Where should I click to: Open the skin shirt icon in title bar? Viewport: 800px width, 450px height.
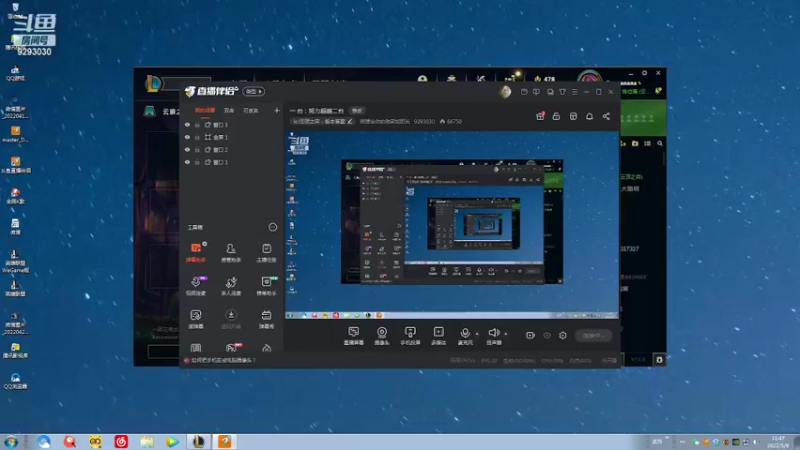click(562, 92)
